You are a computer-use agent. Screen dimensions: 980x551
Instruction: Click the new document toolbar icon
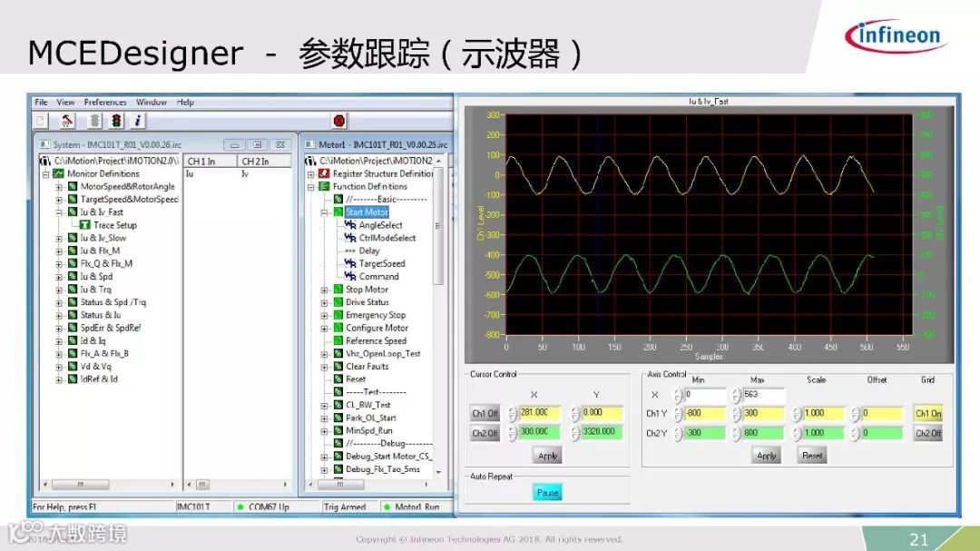click(x=41, y=121)
